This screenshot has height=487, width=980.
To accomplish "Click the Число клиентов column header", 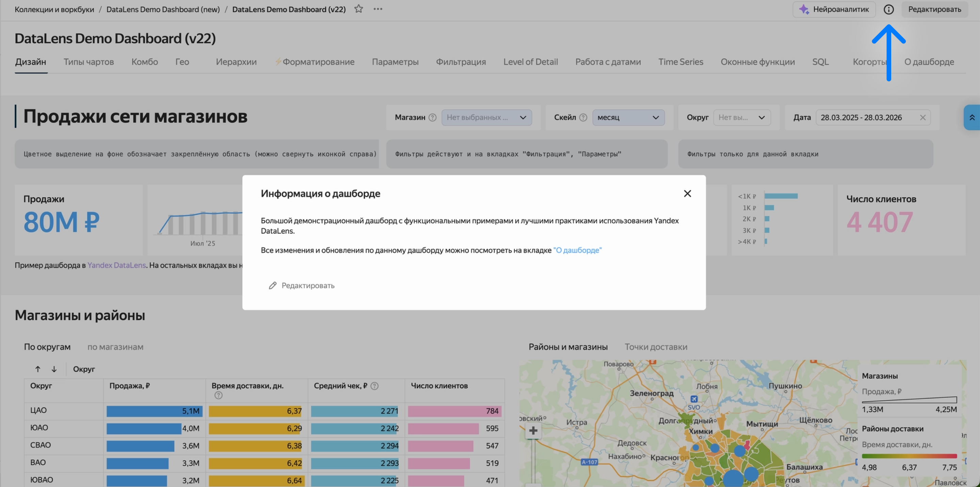I will click(x=439, y=386).
